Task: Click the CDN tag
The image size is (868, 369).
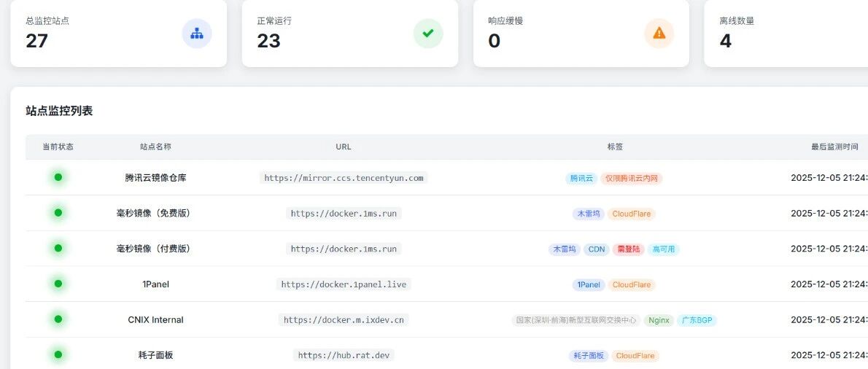Action: (x=596, y=249)
